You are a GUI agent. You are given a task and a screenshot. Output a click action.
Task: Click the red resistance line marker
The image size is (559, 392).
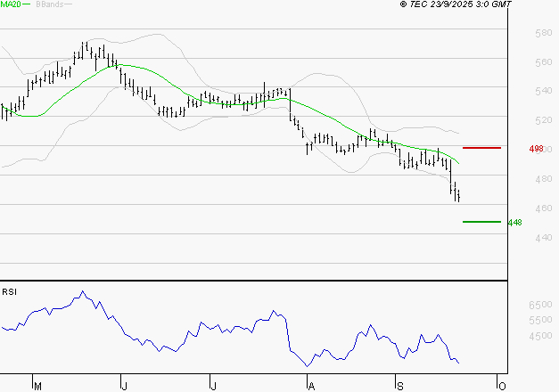point(481,147)
